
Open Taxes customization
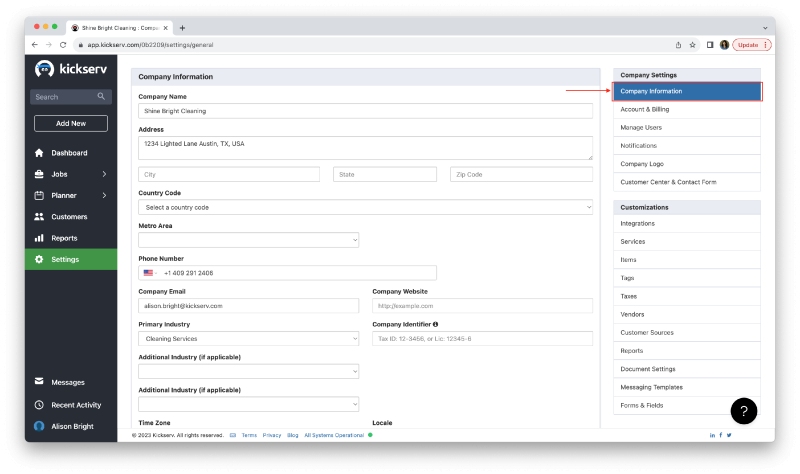(687, 296)
